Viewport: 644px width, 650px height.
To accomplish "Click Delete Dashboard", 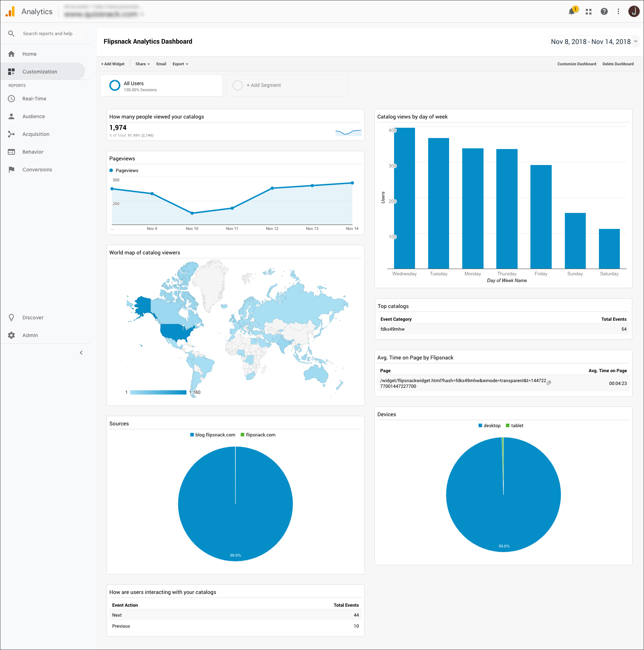I will click(x=618, y=64).
